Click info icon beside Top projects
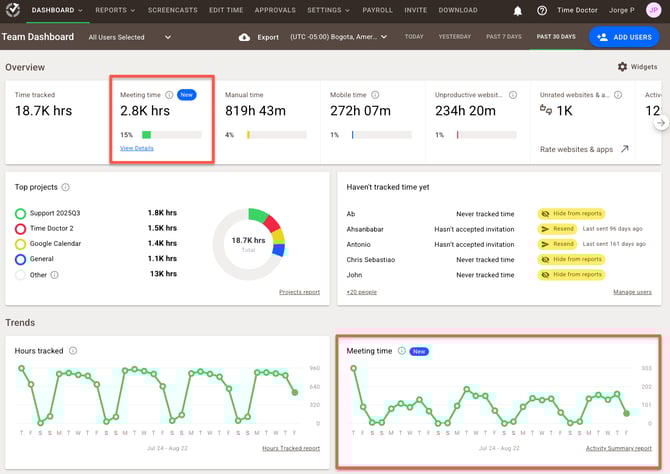This screenshot has width=670, height=474. click(x=65, y=187)
